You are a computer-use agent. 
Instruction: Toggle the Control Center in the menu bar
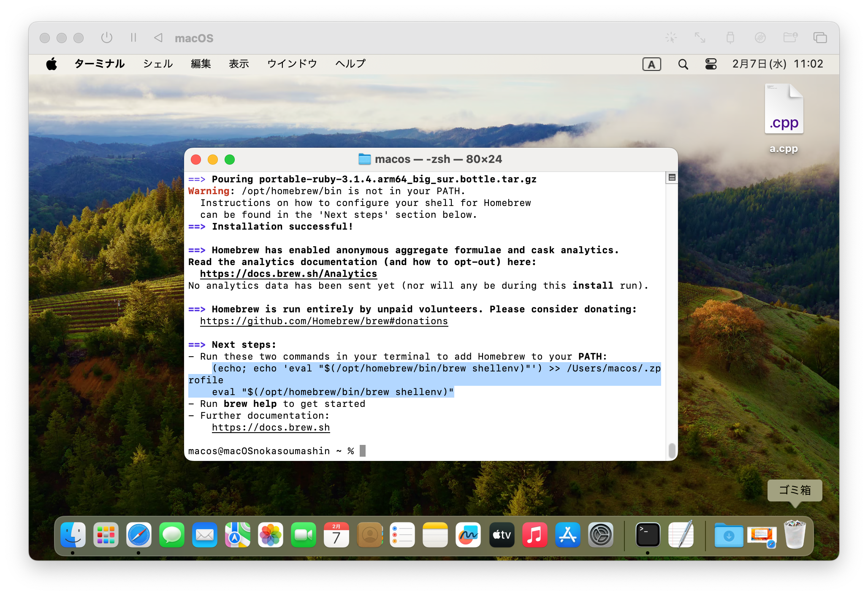tap(711, 64)
